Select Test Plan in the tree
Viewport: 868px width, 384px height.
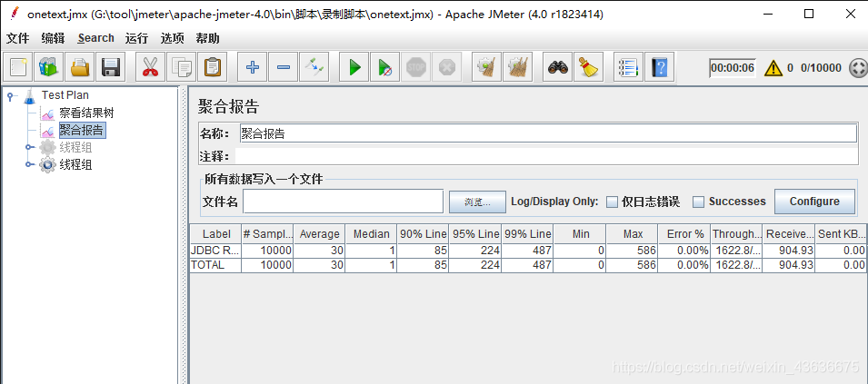[x=65, y=95]
